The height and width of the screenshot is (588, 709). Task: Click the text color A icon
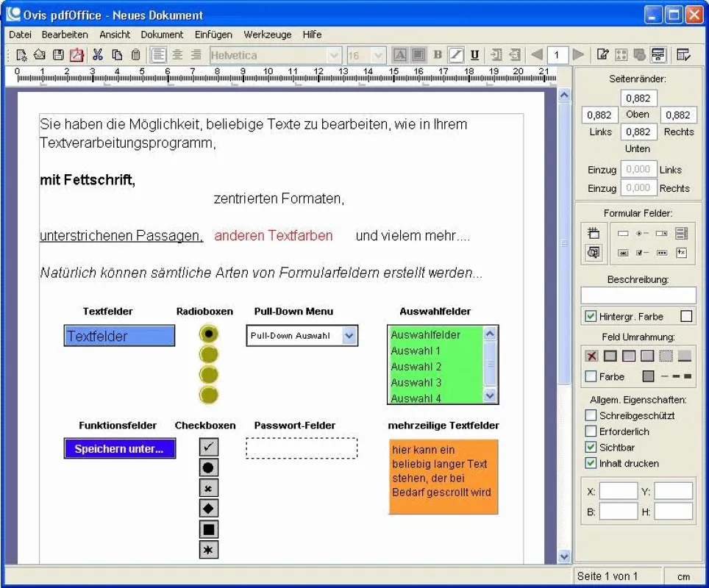pyautogui.click(x=399, y=55)
